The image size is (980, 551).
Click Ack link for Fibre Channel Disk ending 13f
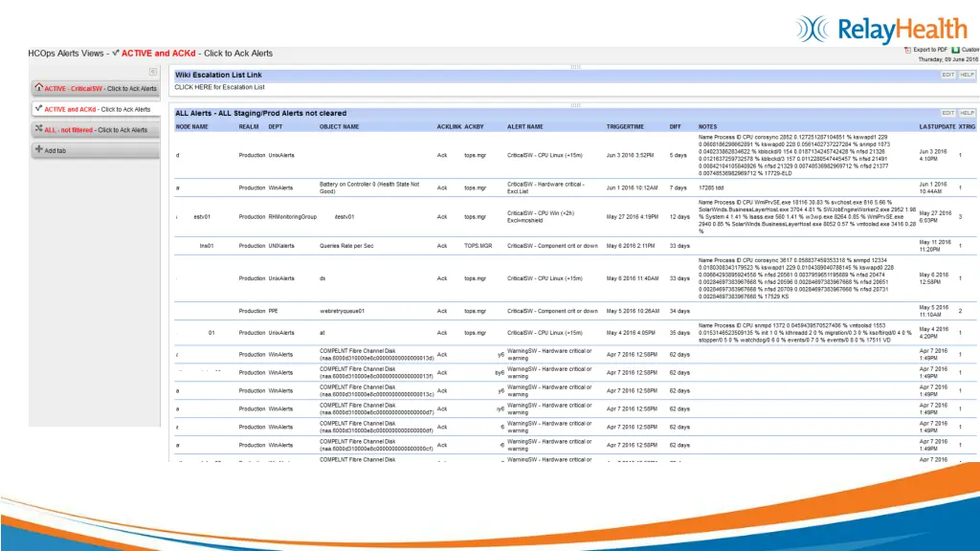(442, 373)
